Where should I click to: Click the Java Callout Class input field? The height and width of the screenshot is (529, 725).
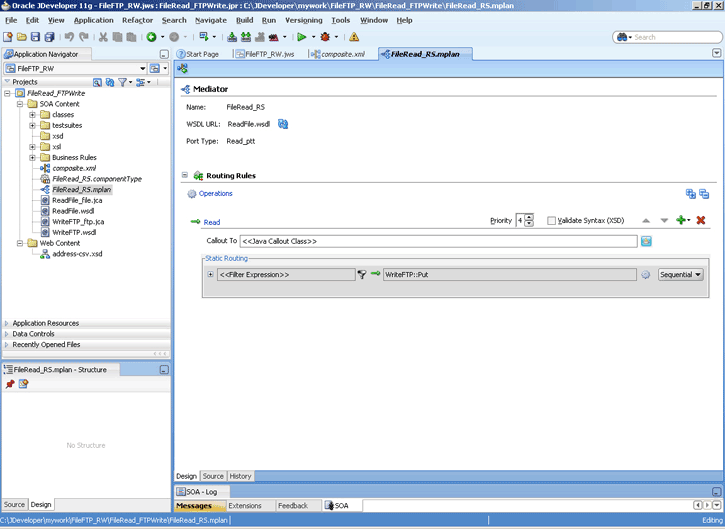pyautogui.click(x=438, y=241)
